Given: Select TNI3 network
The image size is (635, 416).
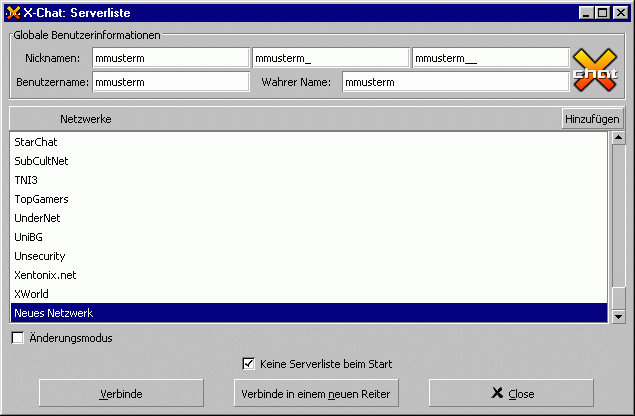Looking at the screenshot, I should (x=309, y=180).
